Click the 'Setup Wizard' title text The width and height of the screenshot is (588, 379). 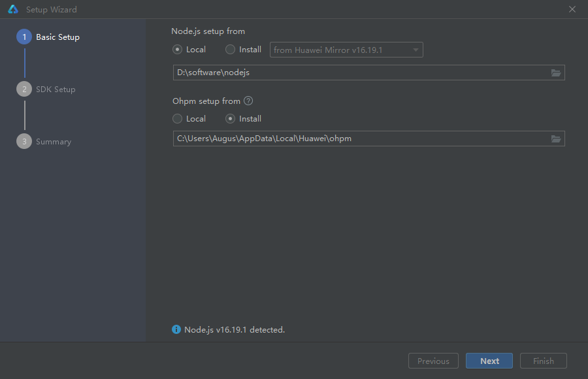52,10
